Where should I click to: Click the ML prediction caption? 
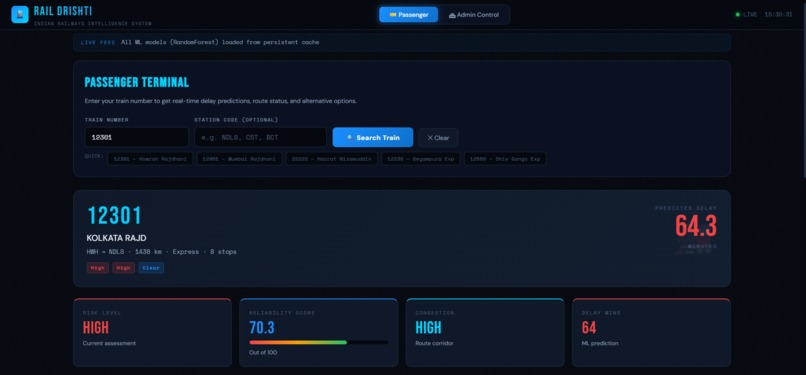pyautogui.click(x=599, y=343)
